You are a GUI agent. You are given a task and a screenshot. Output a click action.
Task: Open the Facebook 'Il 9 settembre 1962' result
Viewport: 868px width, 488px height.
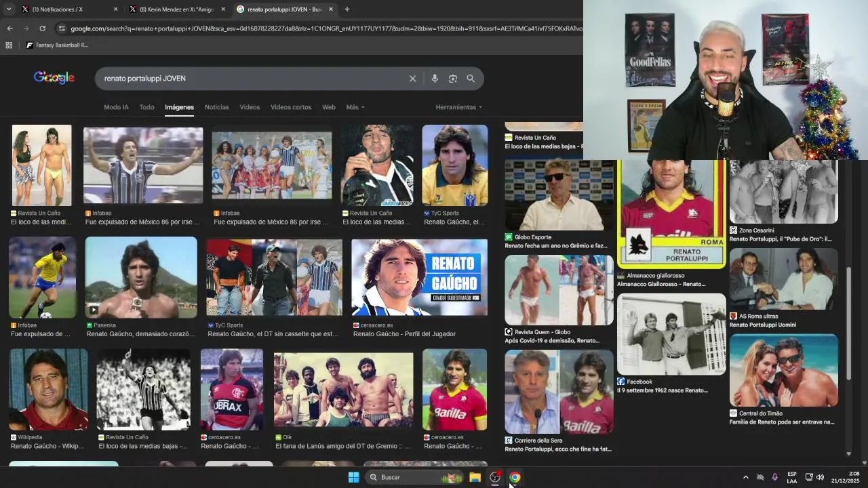(663, 390)
